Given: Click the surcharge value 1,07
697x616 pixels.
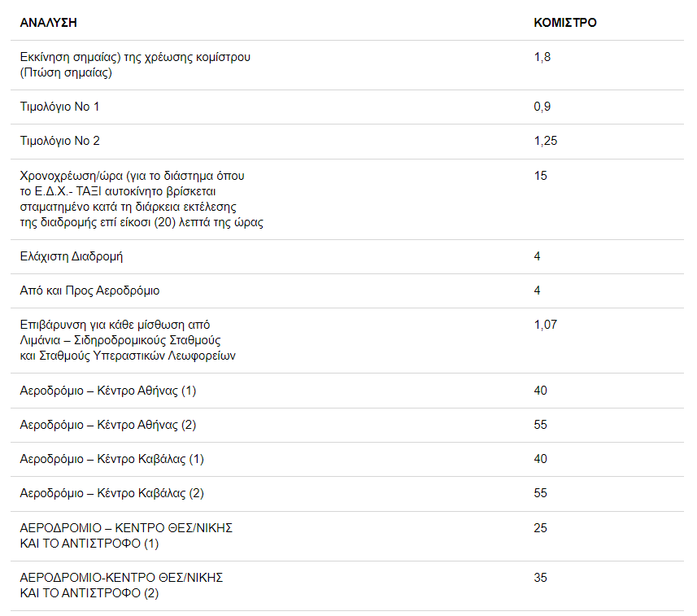Looking at the screenshot, I should (x=545, y=325).
